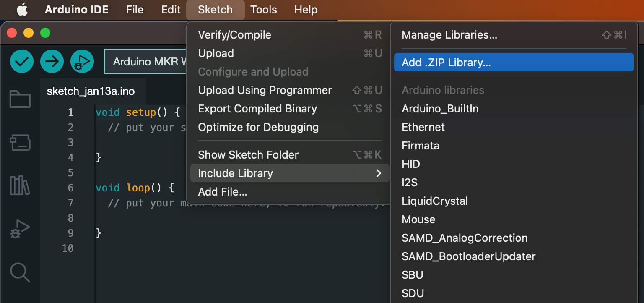Screen dimensions: 644x303
Task: Expand the Arduino MKR board selector
Action: tap(145, 62)
